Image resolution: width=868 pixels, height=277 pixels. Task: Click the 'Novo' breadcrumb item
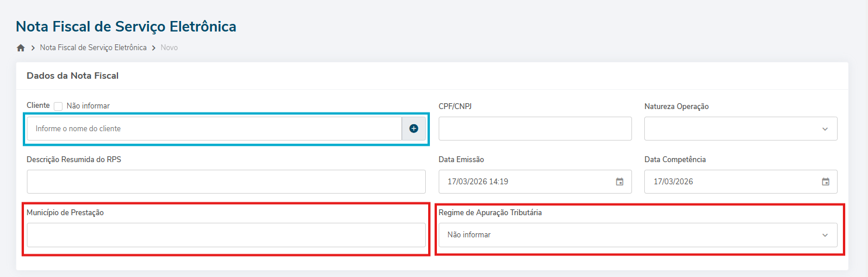pyautogui.click(x=169, y=48)
